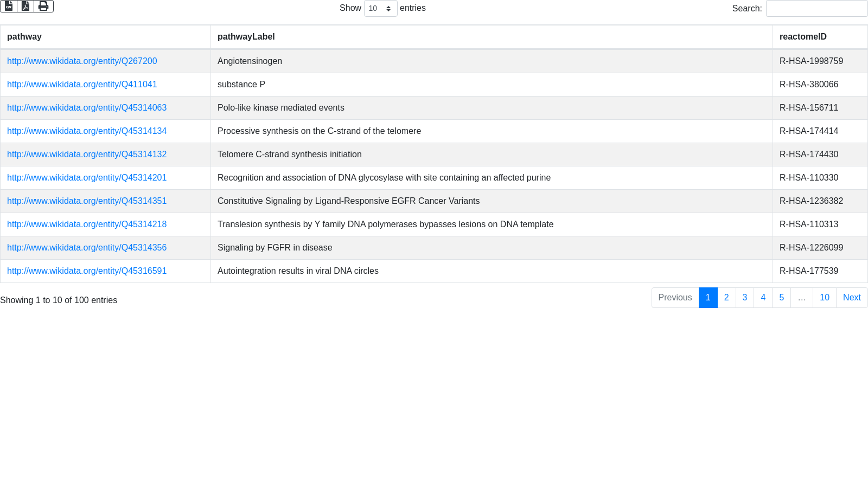Click the Next pagination button

point(852,298)
